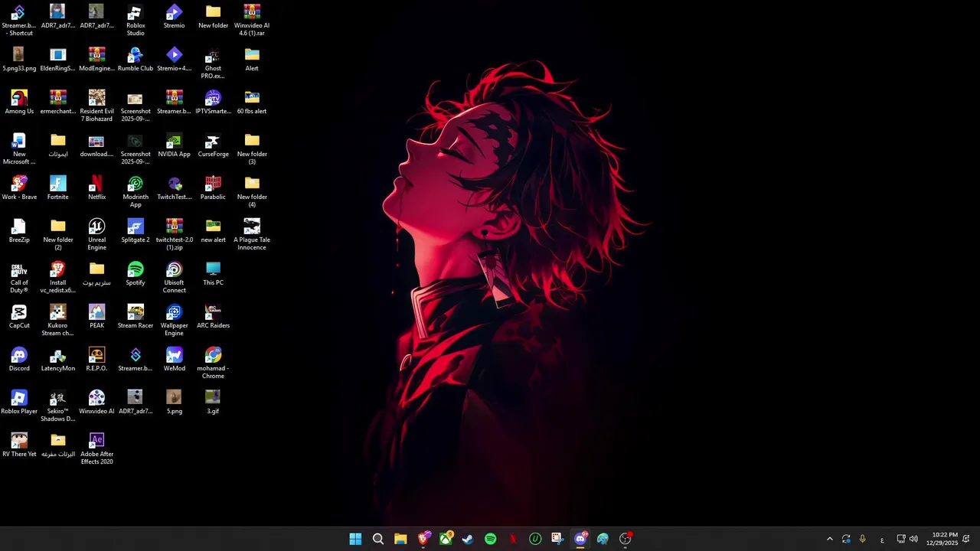Select the R.E.P.O. game shortcut
Screen dimensions: 980x551
coord(96,360)
